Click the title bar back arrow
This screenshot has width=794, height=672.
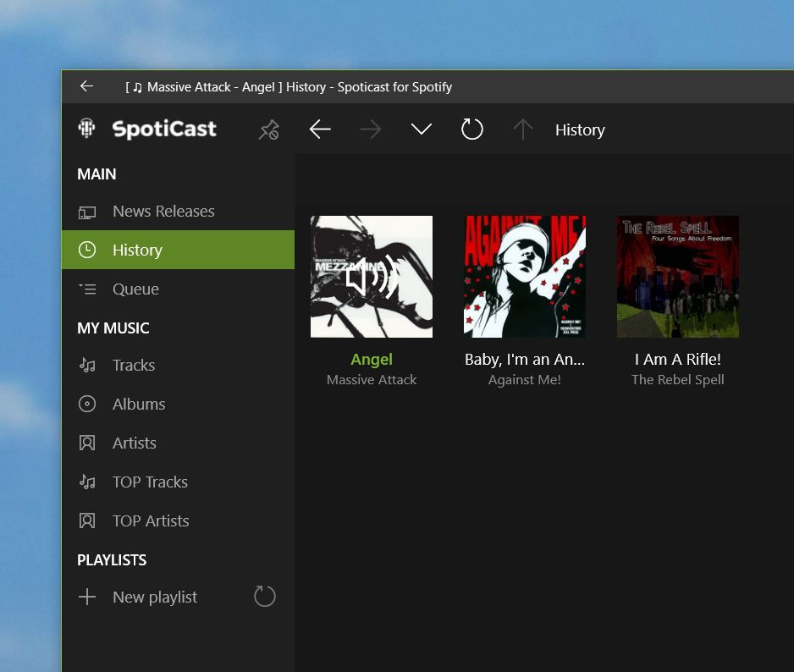click(x=86, y=86)
